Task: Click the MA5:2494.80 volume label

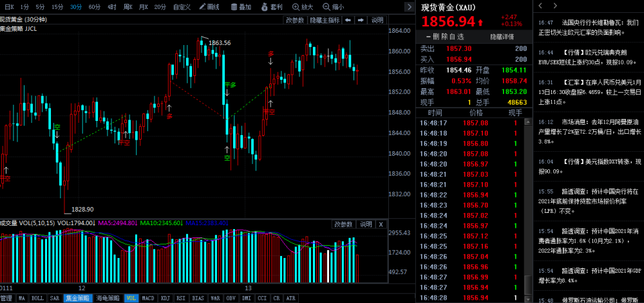Action: (118, 223)
